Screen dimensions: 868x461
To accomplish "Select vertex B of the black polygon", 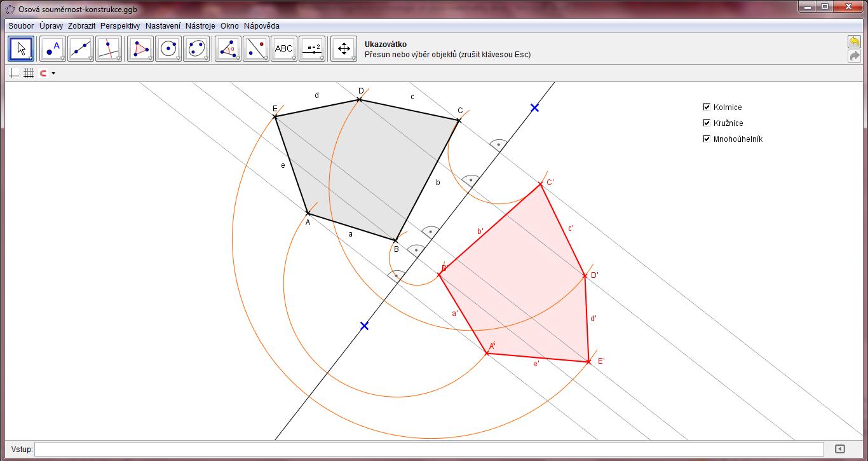I will click(395, 240).
